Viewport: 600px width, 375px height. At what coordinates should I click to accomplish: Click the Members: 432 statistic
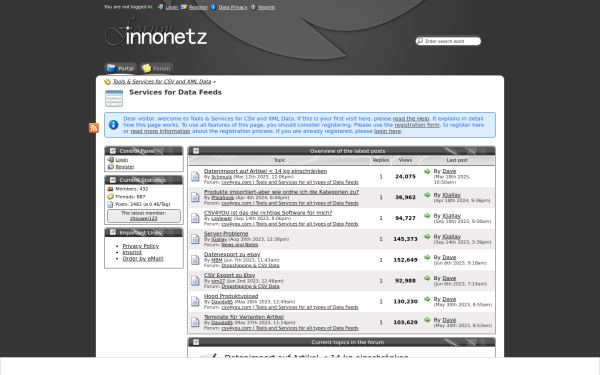(132, 189)
